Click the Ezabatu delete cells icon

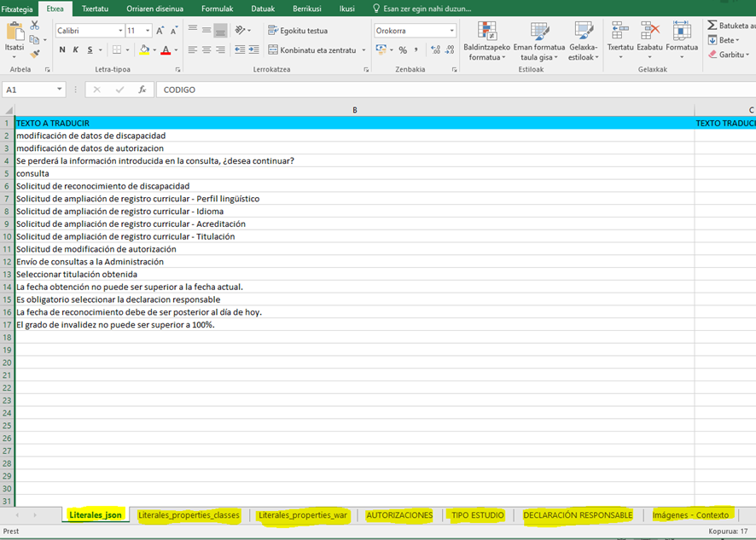pyautogui.click(x=649, y=38)
